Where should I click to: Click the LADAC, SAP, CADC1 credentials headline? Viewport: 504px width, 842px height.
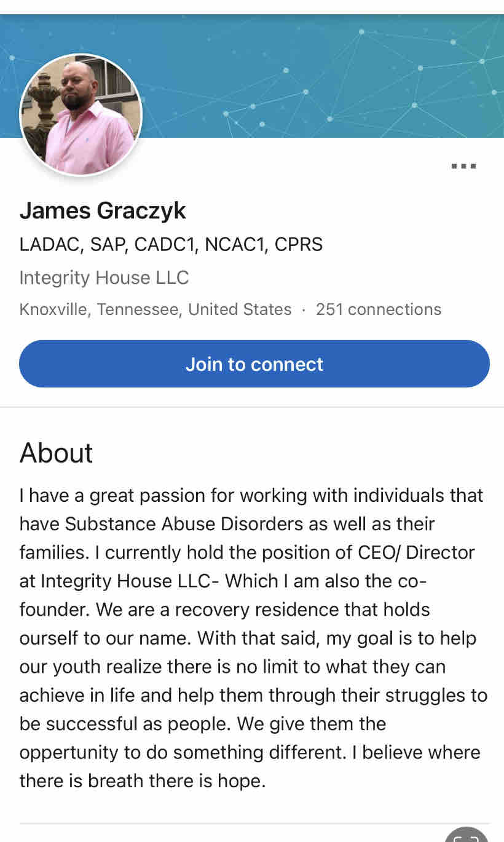(171, 244)
